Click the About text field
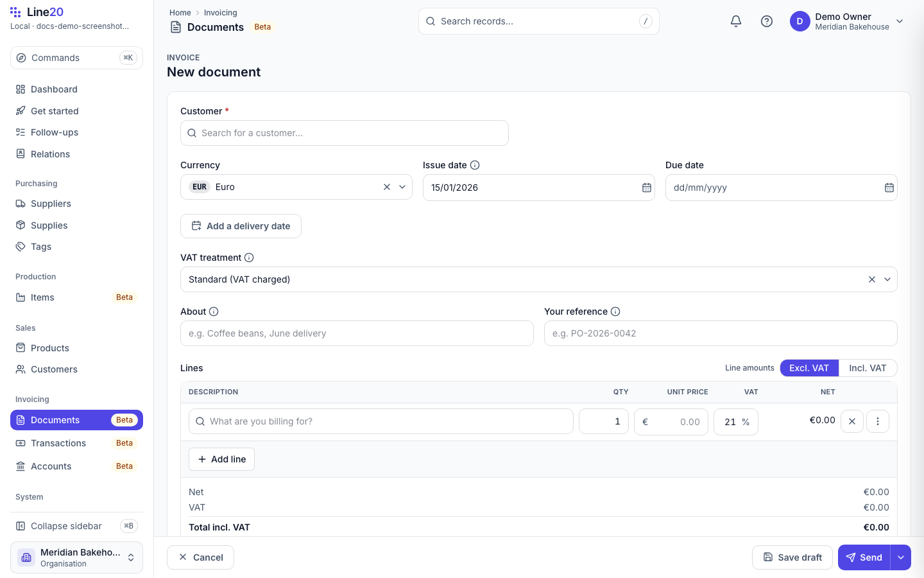The width and height of the screenshot is (924, 578). [357, 333]
